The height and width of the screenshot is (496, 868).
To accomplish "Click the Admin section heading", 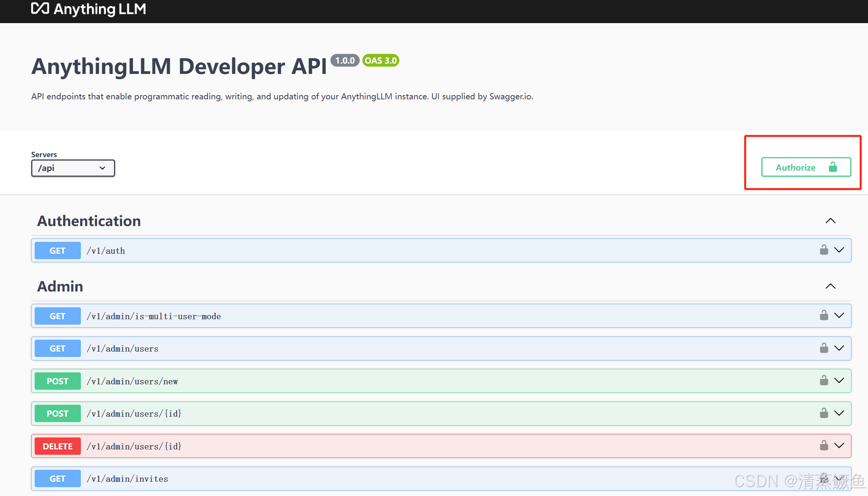I will 60,287.
